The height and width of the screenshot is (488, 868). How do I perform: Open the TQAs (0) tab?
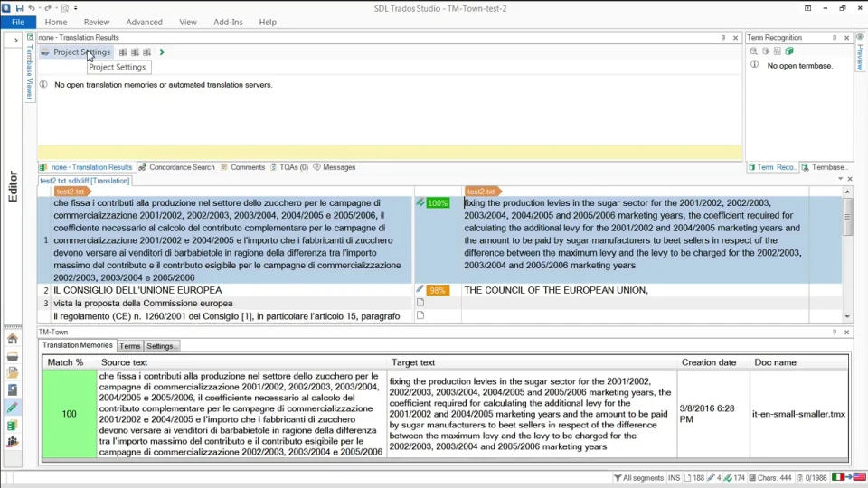coord(289,167)
